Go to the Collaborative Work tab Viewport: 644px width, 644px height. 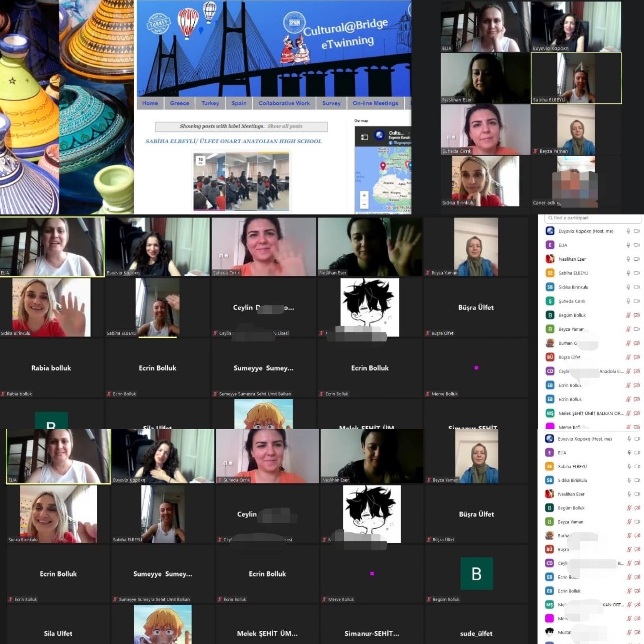(x=284, y=103)
